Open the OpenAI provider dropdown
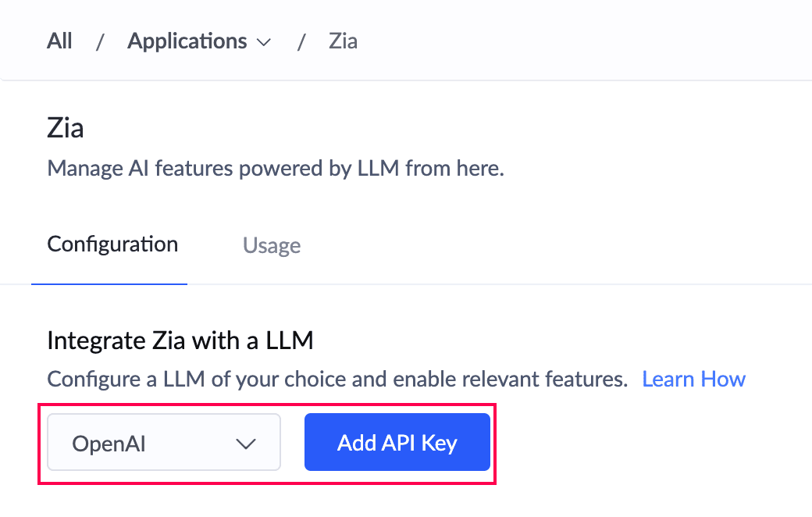 point(163,443)
